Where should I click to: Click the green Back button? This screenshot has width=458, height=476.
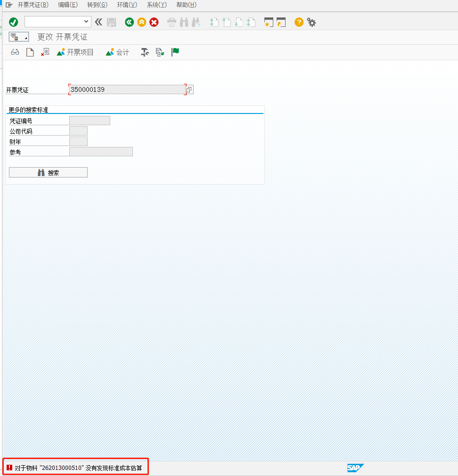[130, 22]
